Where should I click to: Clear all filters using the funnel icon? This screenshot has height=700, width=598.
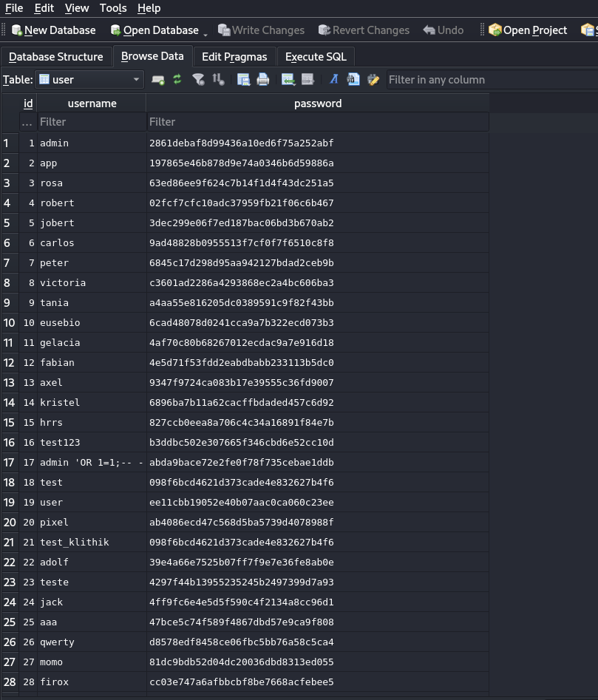tap(198, 80)
